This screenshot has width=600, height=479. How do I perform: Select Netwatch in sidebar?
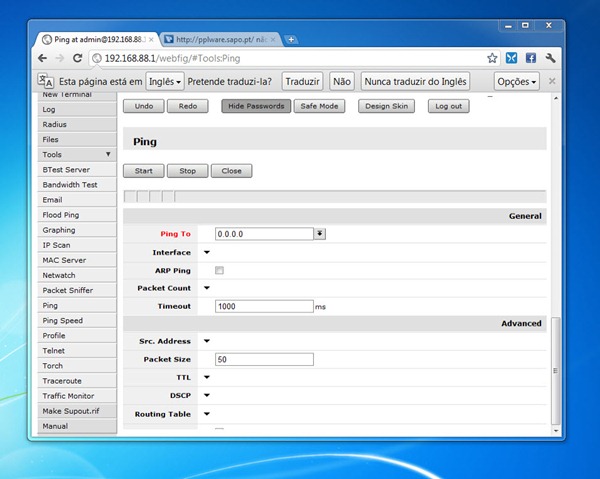click(x=77, y=275)
